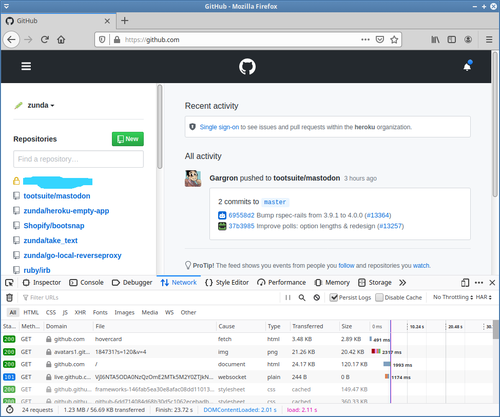
Task: Open devtools customize three-dot menu
Action: (x=479, y=283)
